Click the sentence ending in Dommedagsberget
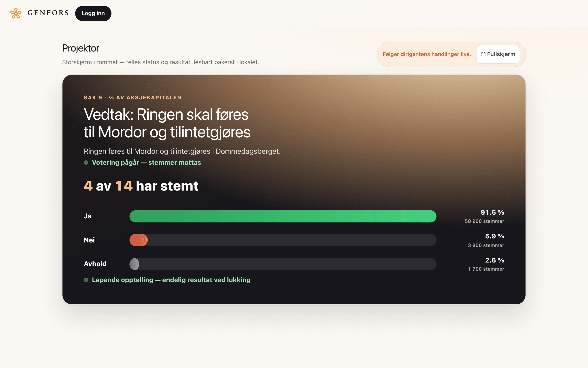The height and width of the screenshot is (368, 588). point(182,151)
